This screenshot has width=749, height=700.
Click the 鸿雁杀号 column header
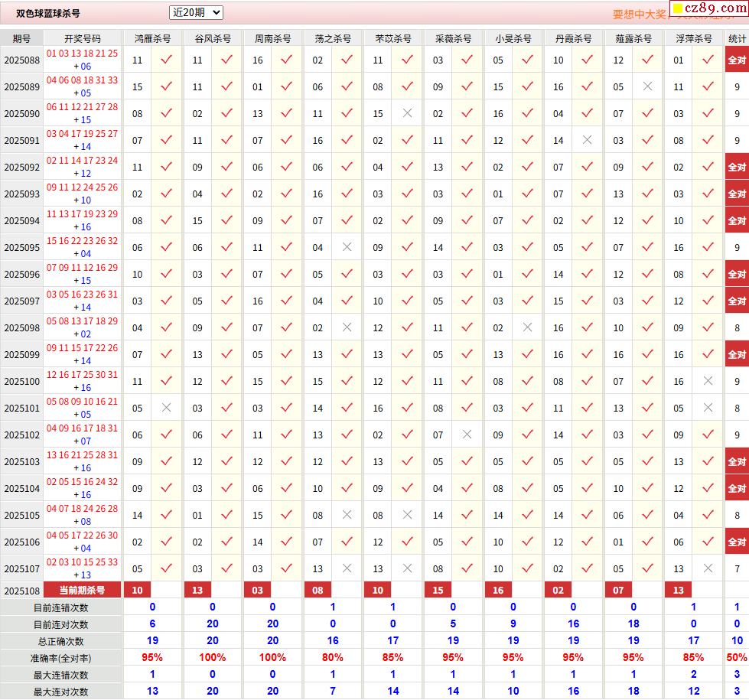[152, 38]
